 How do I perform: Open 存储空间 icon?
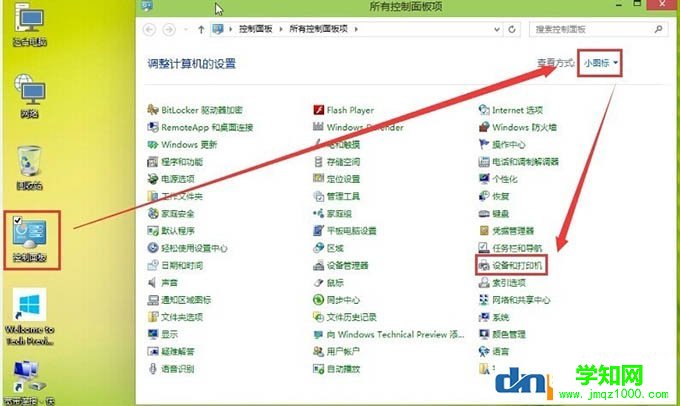[318, 162]
